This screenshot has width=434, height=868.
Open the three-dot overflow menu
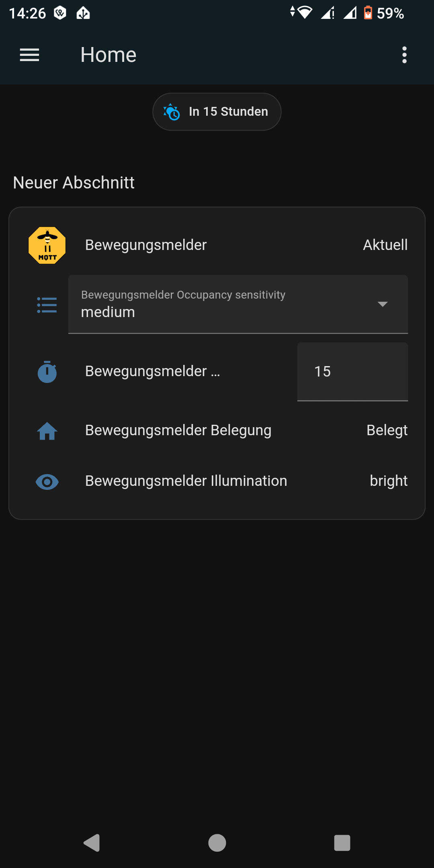tap(404, 55)
